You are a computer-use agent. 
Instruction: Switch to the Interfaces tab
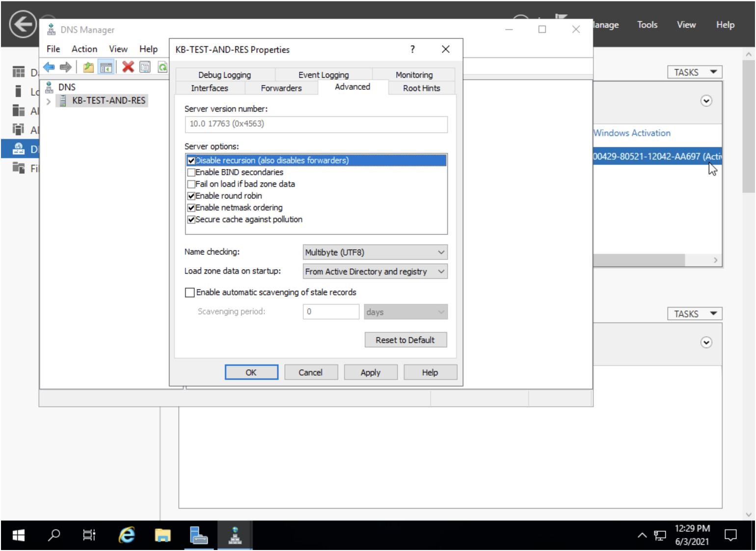pos(210,88)
